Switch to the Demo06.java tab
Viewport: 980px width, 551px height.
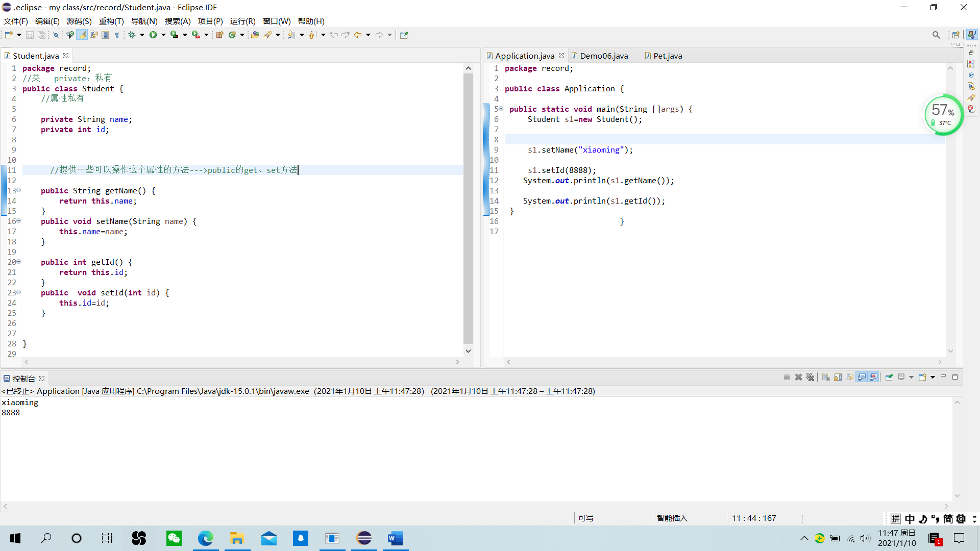tap(603, 56)
